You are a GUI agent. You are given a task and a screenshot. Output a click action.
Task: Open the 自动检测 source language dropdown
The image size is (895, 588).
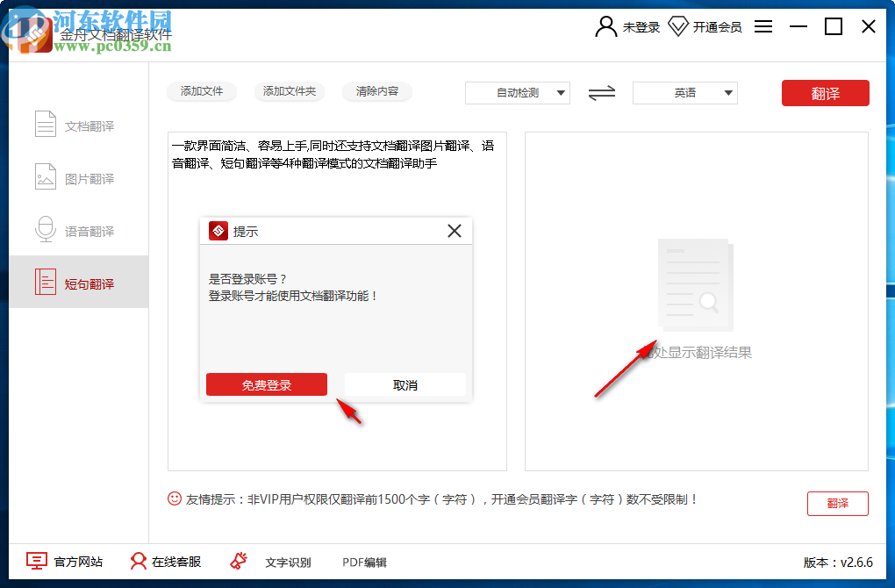click(x=517, y=92)
